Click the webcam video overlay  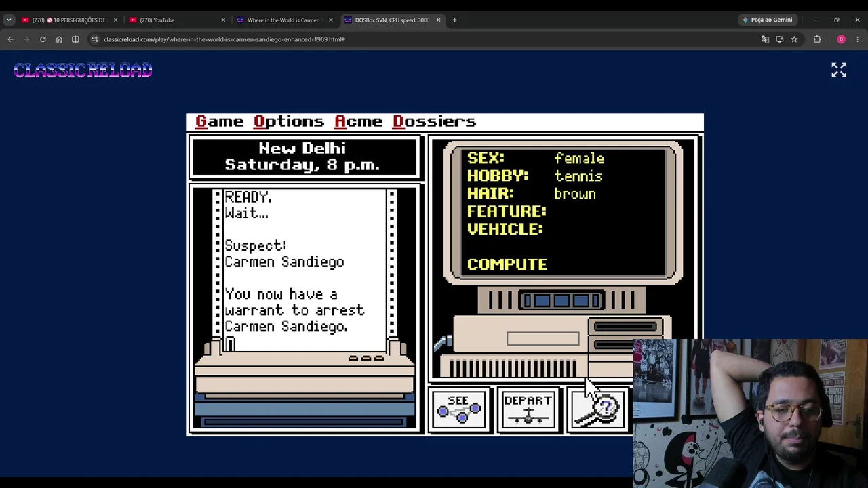coord(750,413)
